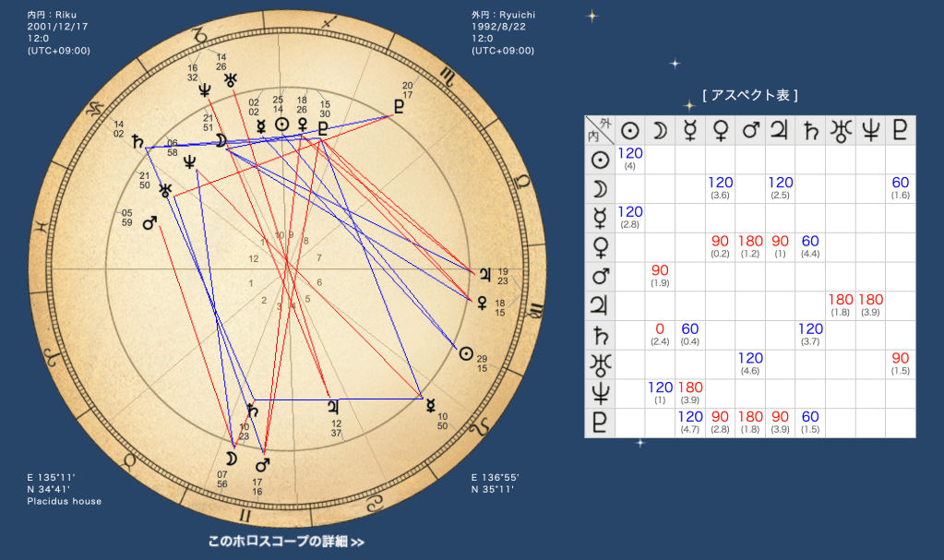The height and width of the screenshot is (560, 944).
Task: Select the Neptune column header in aspect table
Action: pyautogui.click(x=871, y=130)
